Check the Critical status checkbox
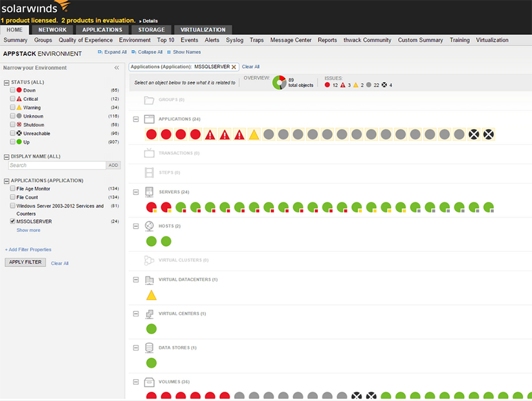Viewport: 532px width, 401px height. (13, 98)
